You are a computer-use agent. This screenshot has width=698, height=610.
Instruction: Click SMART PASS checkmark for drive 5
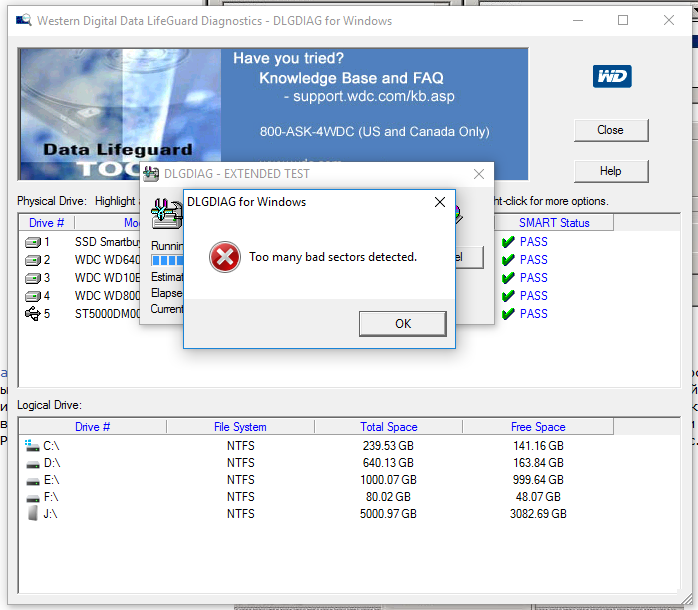(x=508, y=314)
